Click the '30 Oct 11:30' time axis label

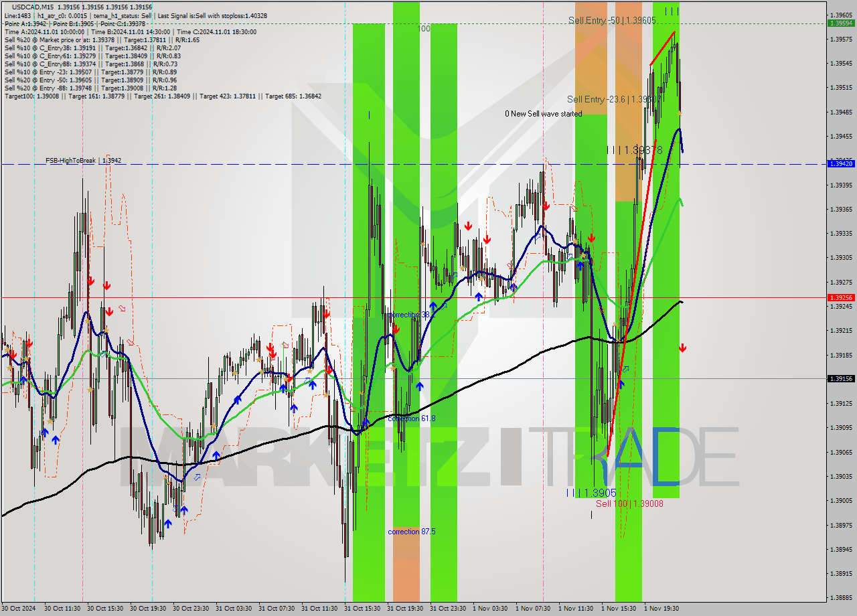coord(62,609)
